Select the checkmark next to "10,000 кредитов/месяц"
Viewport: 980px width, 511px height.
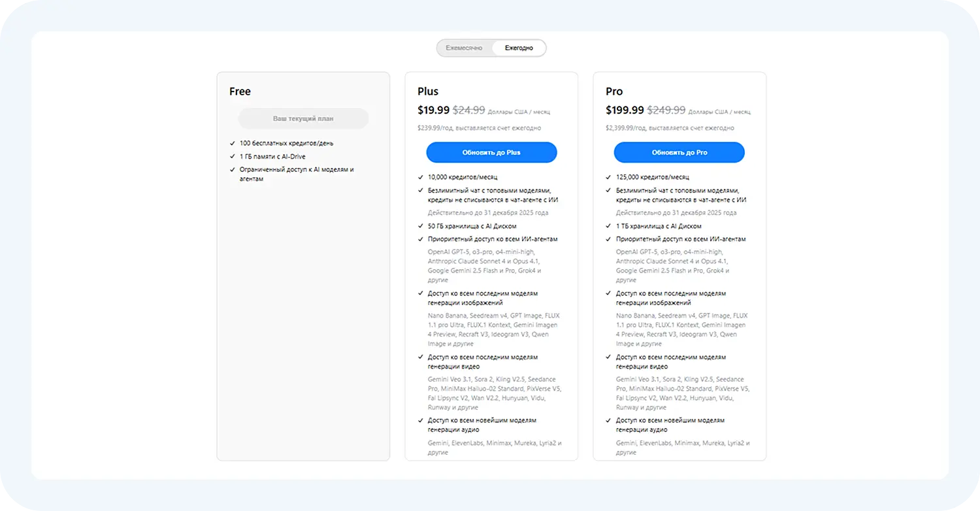point(420,176)
